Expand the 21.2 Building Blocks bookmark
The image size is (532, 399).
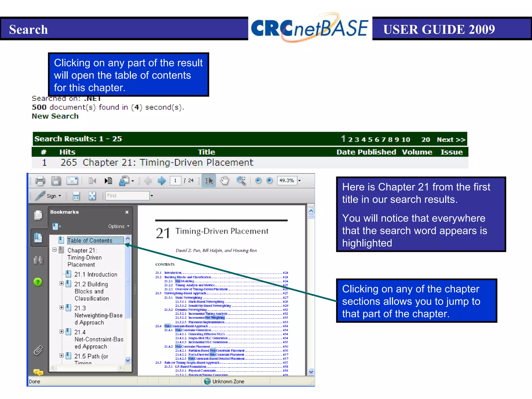tap(62, 283)
